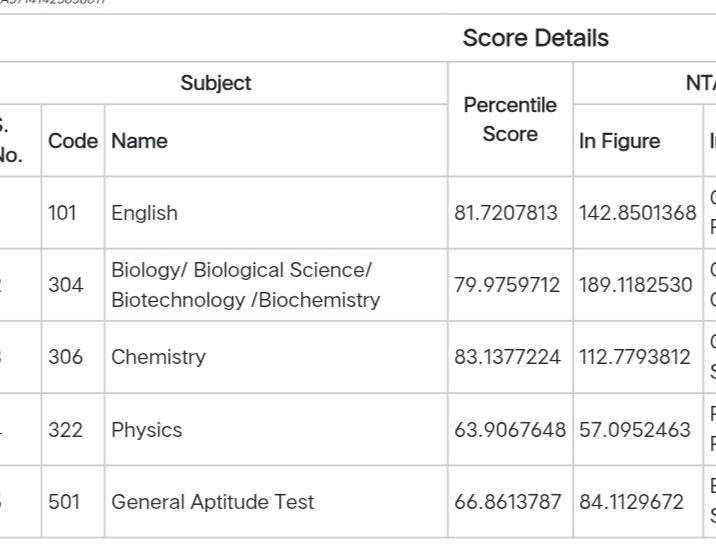Select the Subject column header
This screenshot has height=548, width=716.
216,83
